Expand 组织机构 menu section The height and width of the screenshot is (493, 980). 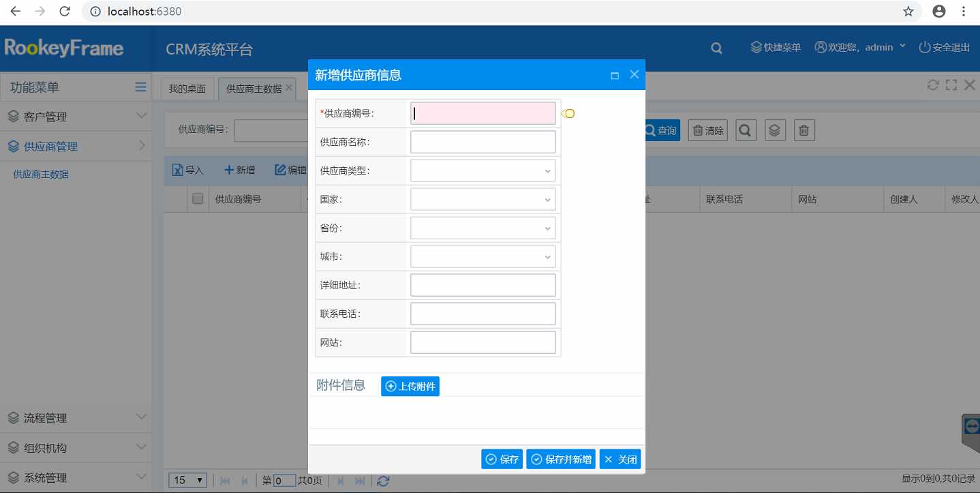[76, 448]
